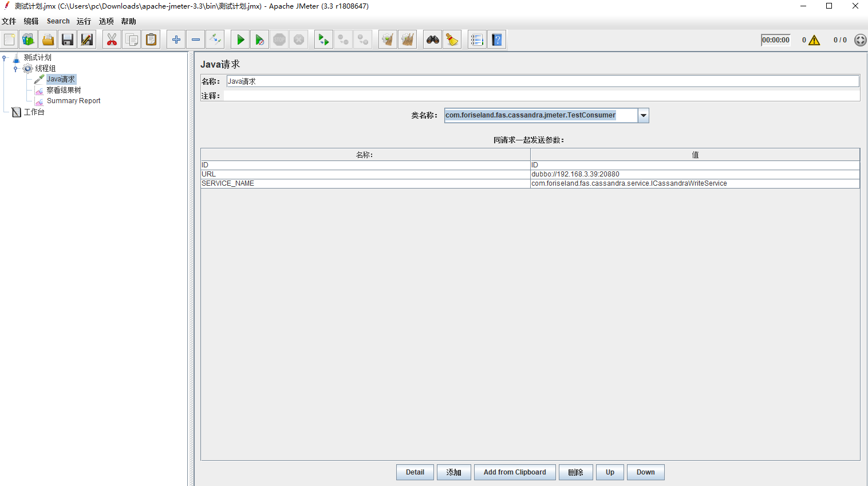868x486 pixels.
Task: Click the Detail button
Action: click(415, 472)
